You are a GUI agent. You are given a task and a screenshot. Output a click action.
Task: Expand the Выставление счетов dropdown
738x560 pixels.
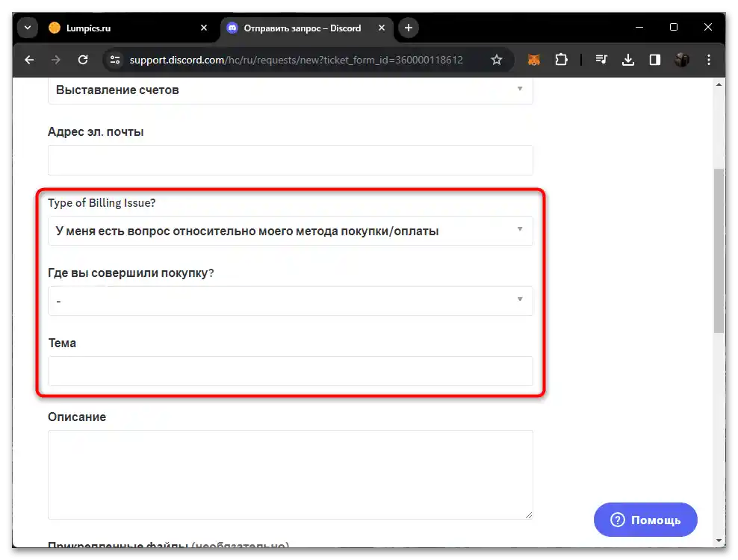[290, 90]
